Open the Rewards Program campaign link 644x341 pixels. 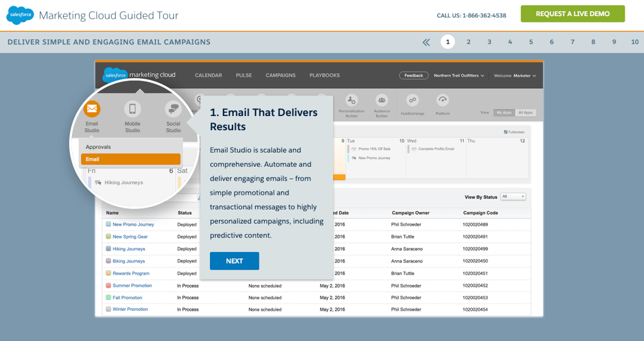click(131, 273)
